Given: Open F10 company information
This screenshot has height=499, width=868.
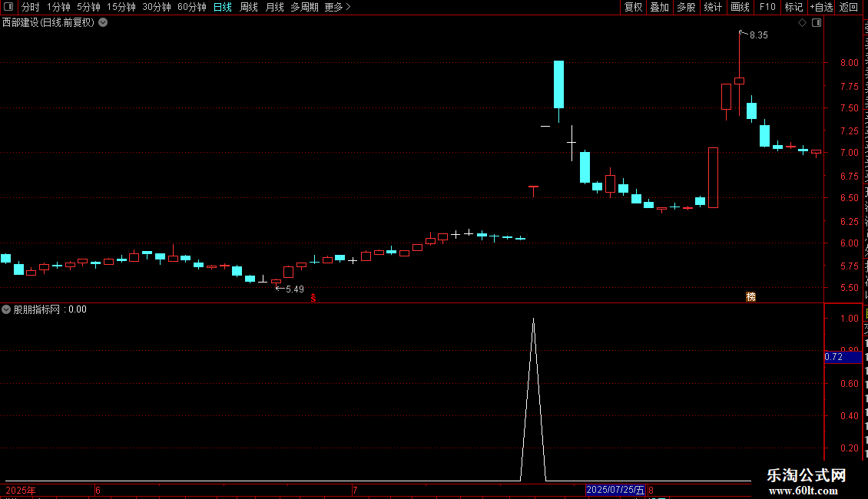Looking at the screenshot, I should tap(767, 7).
